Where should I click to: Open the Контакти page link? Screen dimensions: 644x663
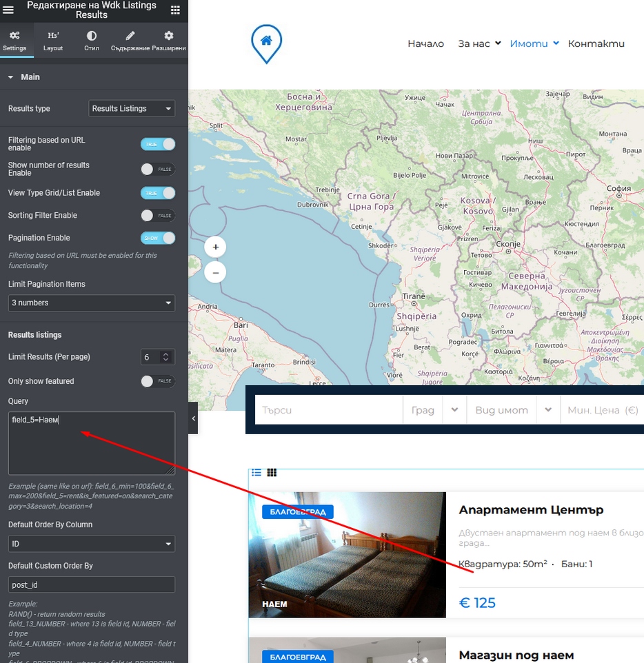pos(596,43)
